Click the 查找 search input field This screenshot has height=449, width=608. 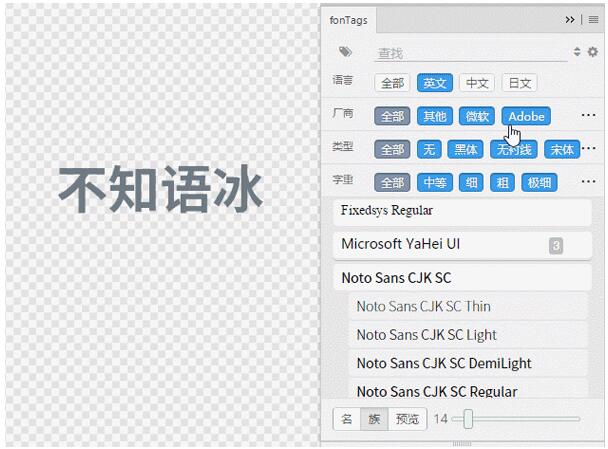pyautogui.click(x=471, y=54)
